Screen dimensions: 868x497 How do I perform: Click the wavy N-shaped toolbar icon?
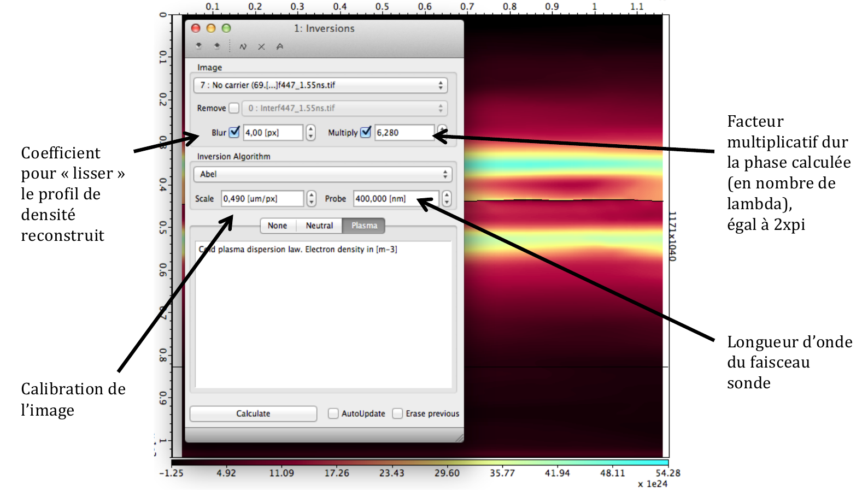pyautogui.click(x=243, y=46)
